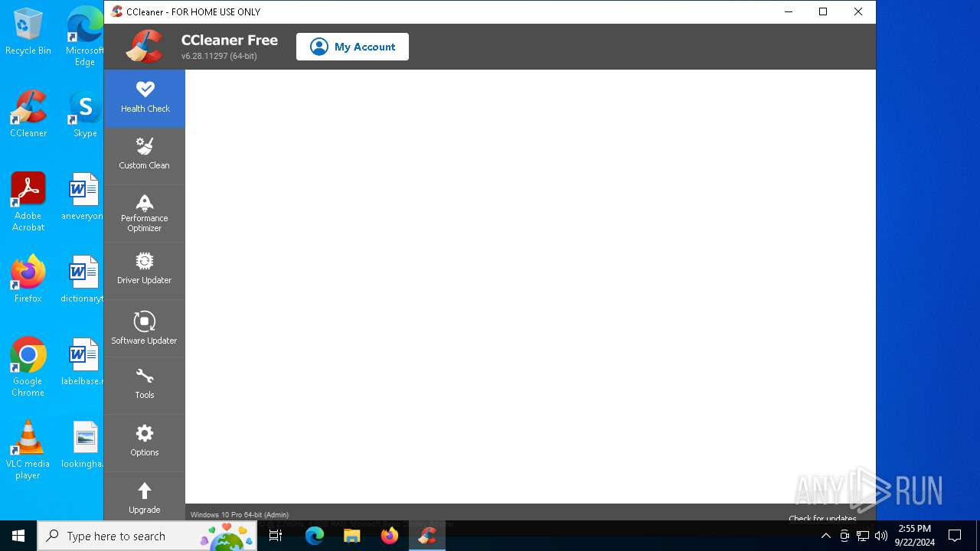
Task: Open the taskbar clock and date
Action: (914, 536)
